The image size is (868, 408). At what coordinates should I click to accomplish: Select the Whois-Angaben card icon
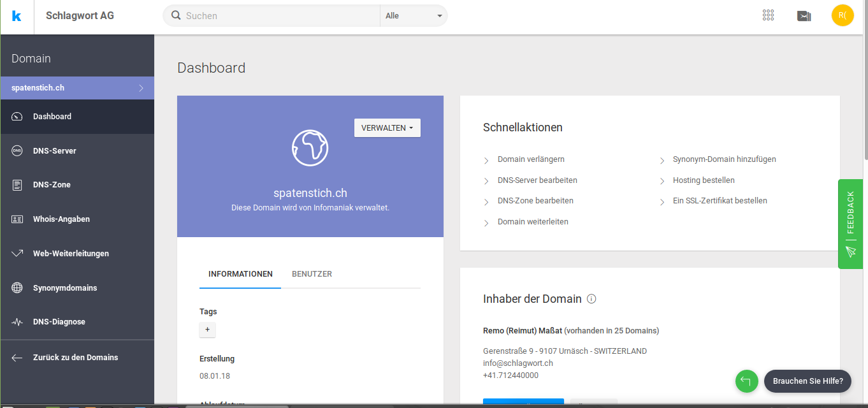17,219
